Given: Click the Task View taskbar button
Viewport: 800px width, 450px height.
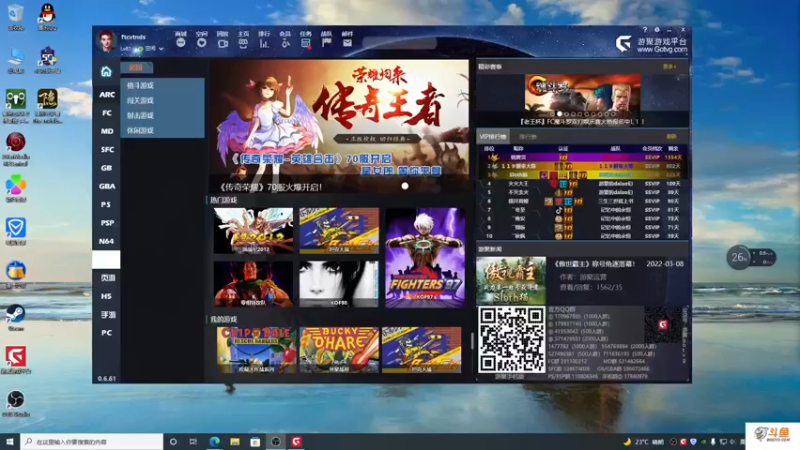Looking at the screenshot, I should click(193, 441).
